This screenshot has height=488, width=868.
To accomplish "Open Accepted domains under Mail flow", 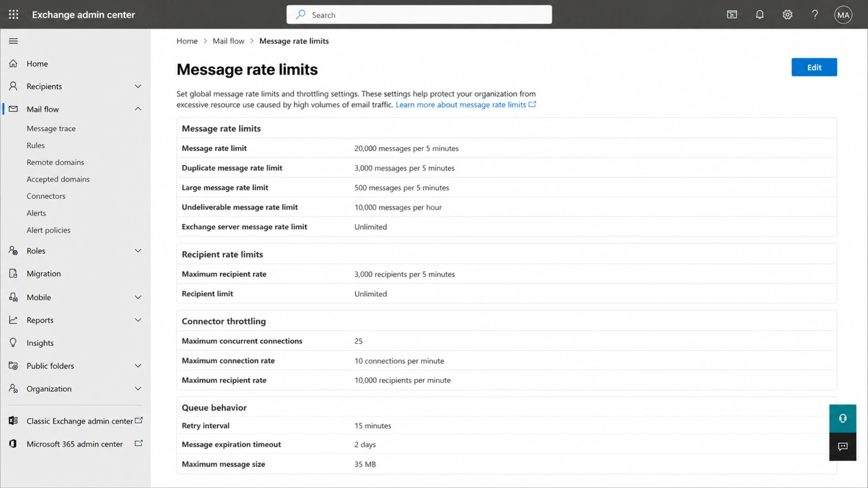I will 58,179.
